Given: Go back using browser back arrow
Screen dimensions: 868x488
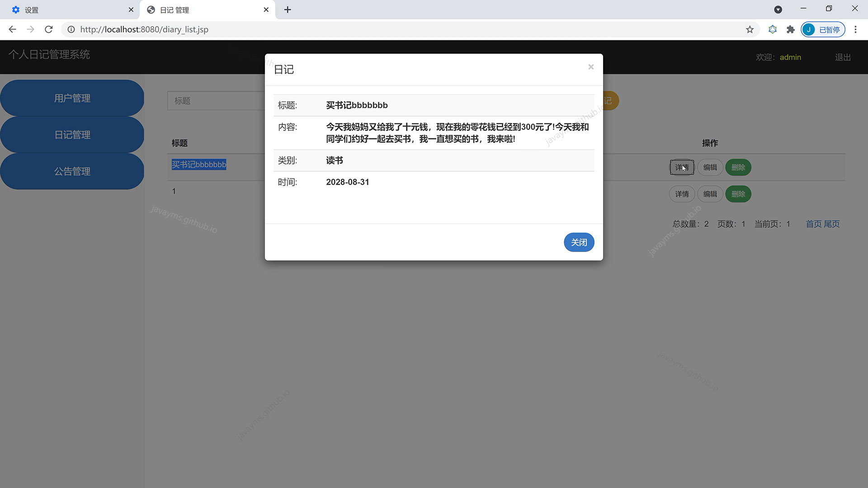Looking at the screenshot, I should pos(12,29).
